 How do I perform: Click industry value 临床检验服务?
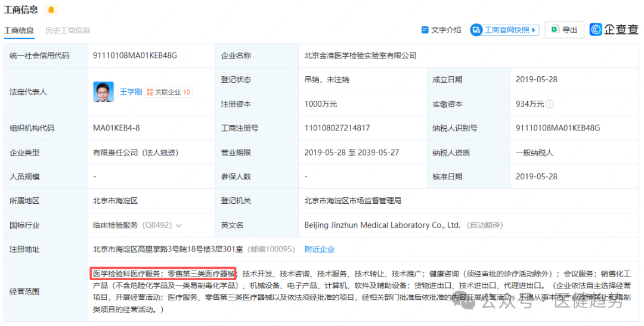tap(116, 225)
